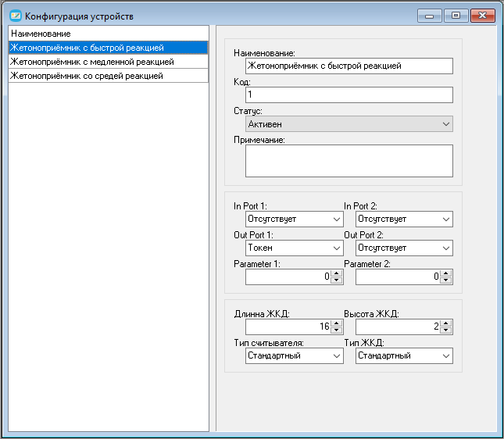
Task: Select row Жетоноприёмник с медленной реакцией
Action: 109,62
